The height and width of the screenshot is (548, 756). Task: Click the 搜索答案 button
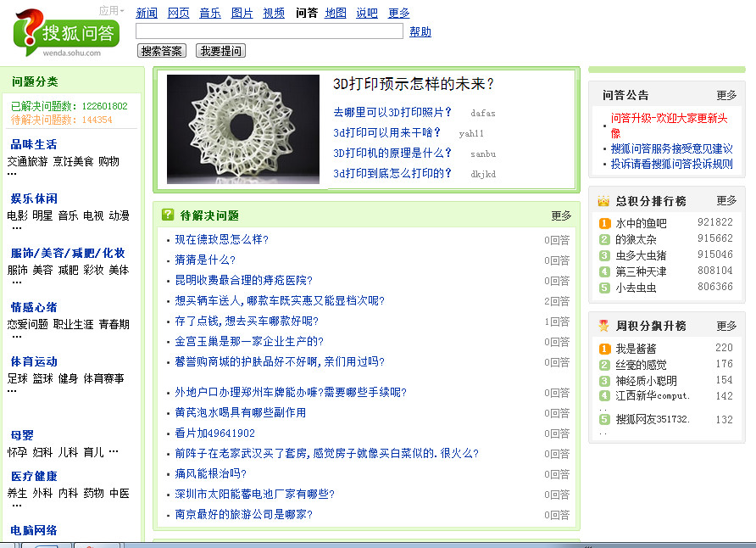[162, 51]
